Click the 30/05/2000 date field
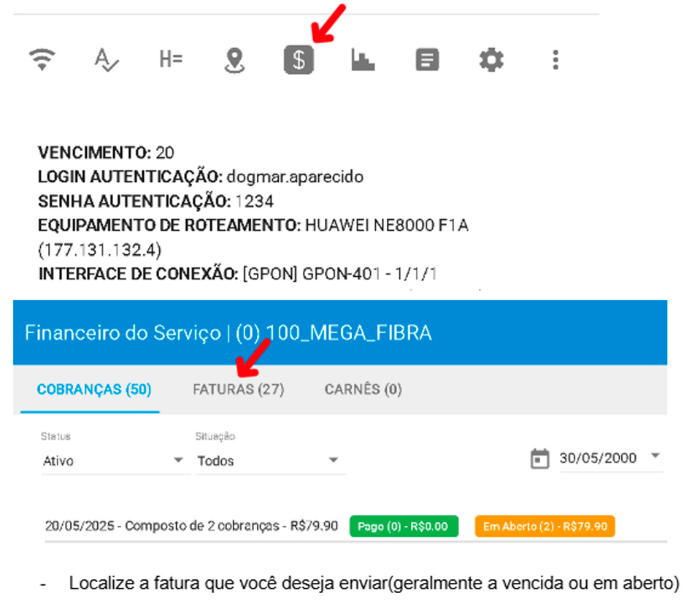700x604 pixels. point(598,459)
